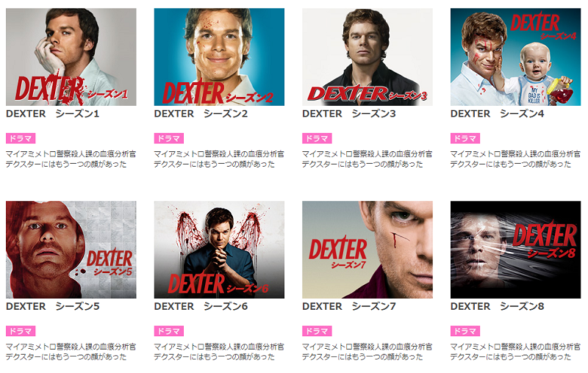Click the title link DEXTER シーズン4

[x=498, y=114]
